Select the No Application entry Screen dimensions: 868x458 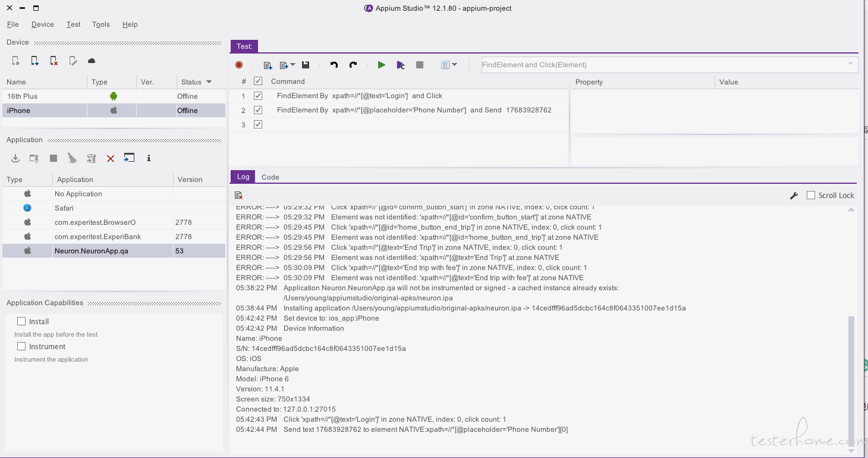tap(114, 194)
